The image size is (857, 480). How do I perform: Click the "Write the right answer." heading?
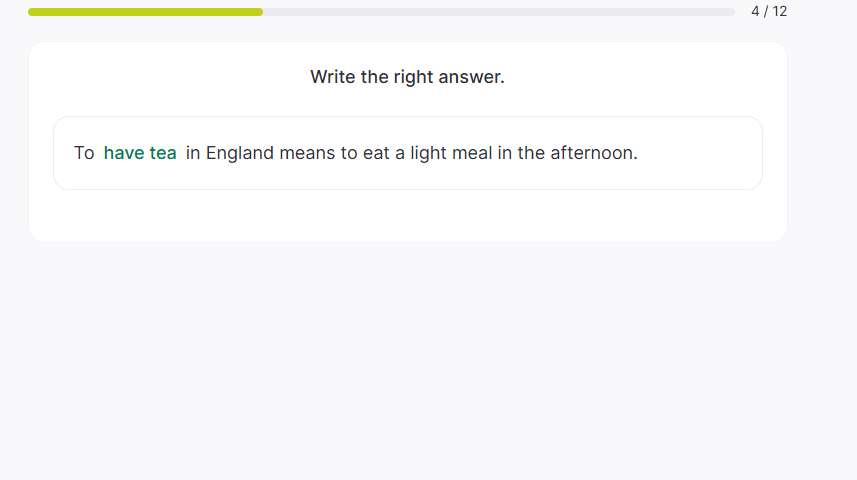click(x=407, y=77)
